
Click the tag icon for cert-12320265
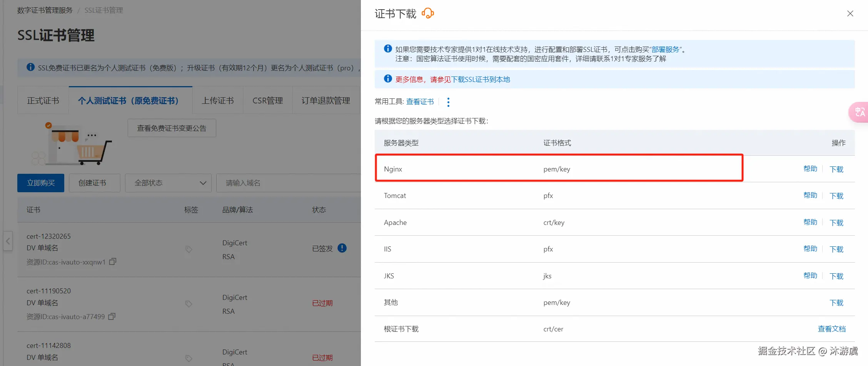pos(189,249)
